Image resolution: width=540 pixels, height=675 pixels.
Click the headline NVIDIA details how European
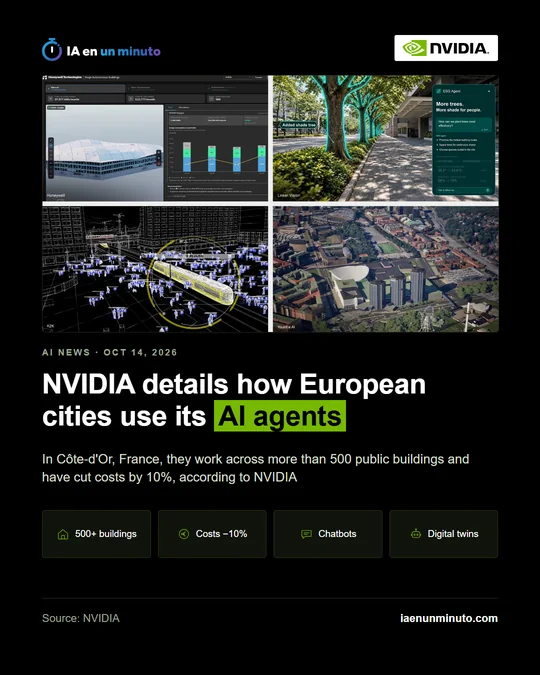[x=234, y=384]
